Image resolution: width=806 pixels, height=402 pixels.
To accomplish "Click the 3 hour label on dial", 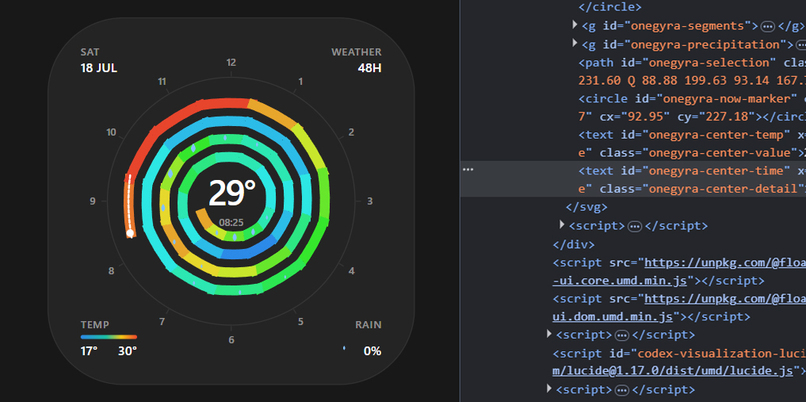I will pos(370,201).
